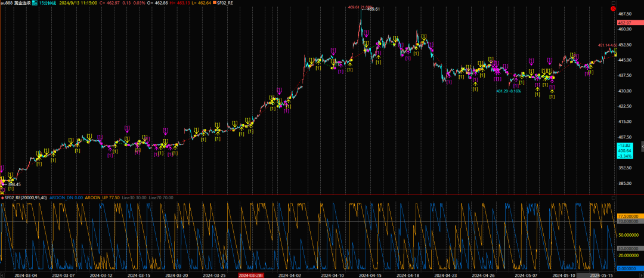Click the red diamond icon before SF02_RE(20000,95,40)
The image size is (644, 278).
2,197
